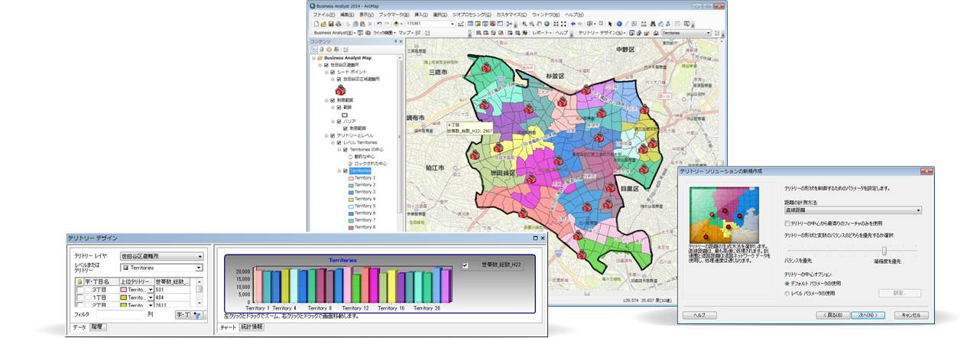The image size is (980, 338).
Task: Open the ファイル menu in ArcMap
Action: (324, 15)
